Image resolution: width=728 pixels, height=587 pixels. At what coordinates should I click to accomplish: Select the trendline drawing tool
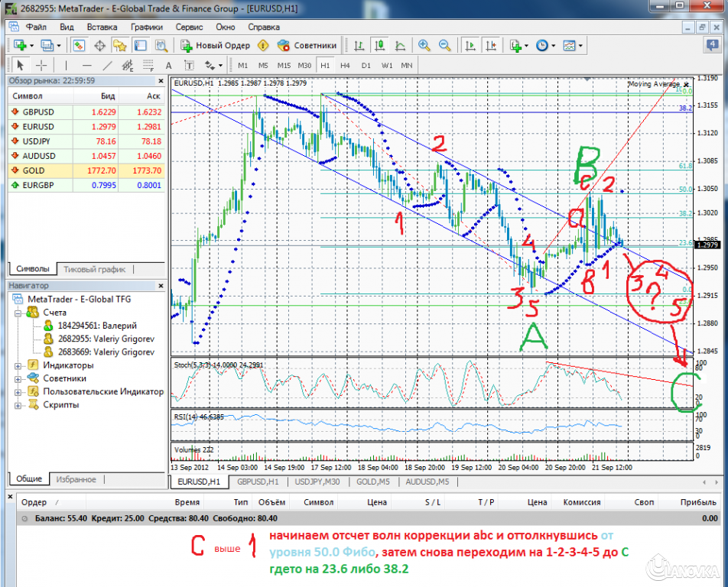(x=107, y=65)
